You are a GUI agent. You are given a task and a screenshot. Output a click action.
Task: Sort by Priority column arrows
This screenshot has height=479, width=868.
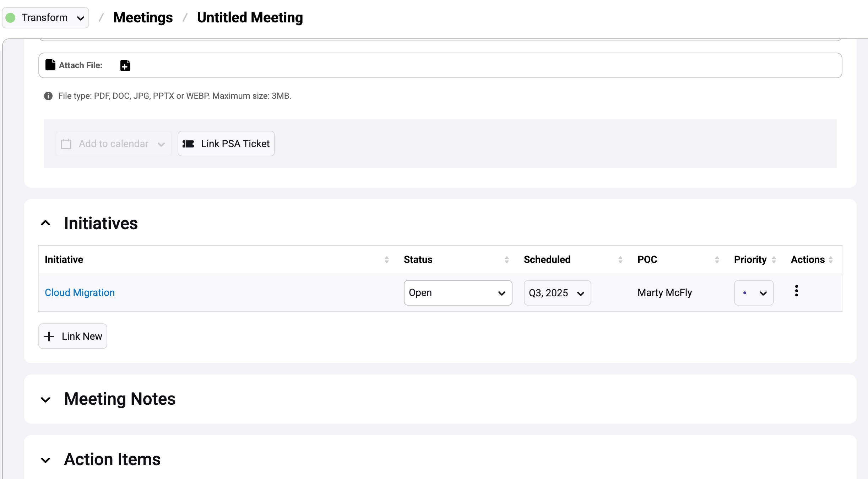point(774,260)
